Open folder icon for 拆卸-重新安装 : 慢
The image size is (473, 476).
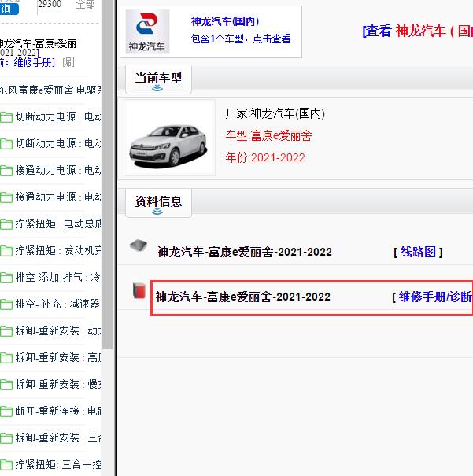6,385
